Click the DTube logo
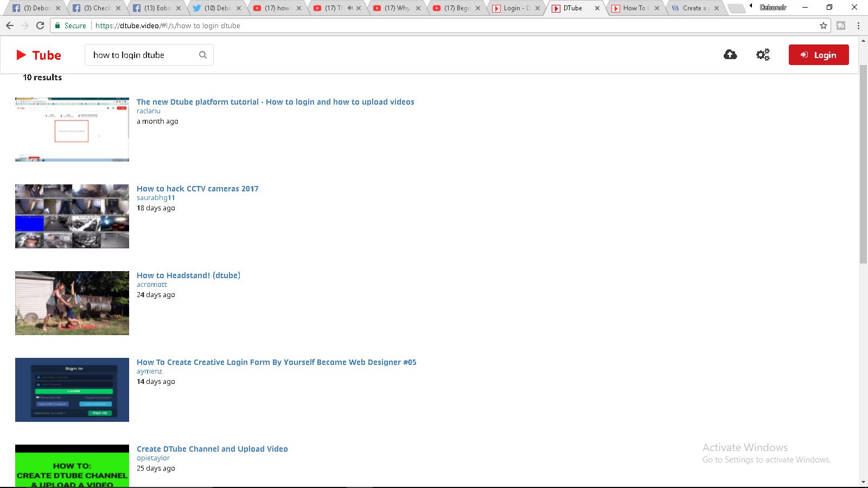The width and height of the screenshot is (868, 488). (x=39, y=55)
